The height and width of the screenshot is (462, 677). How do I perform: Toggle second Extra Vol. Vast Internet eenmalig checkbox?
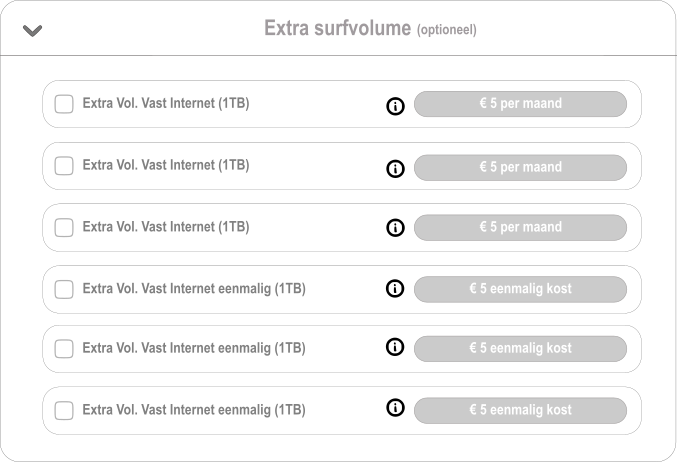pyautogui.click(x=64, y=349)
